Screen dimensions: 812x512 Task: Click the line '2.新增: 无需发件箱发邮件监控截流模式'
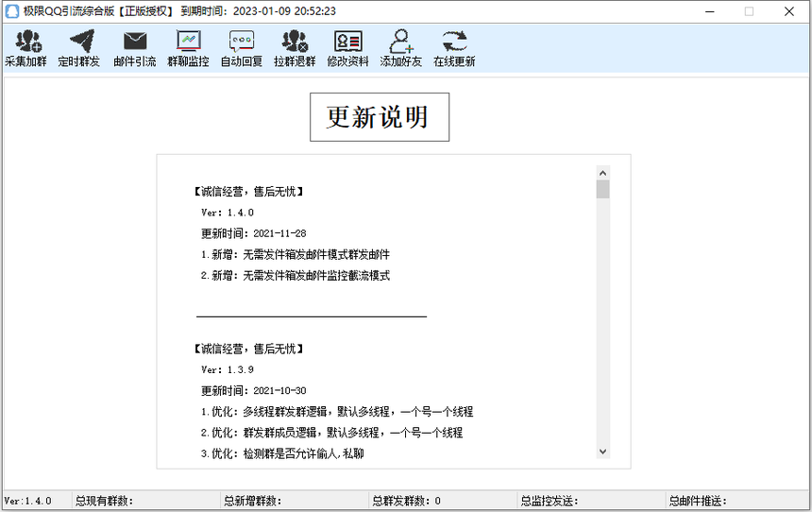296,276
